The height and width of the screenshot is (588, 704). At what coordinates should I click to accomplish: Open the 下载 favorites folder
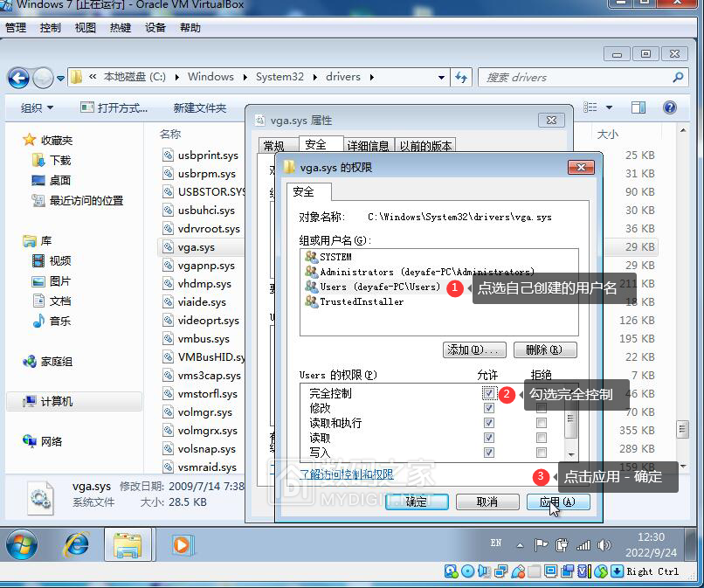(59, 160)
